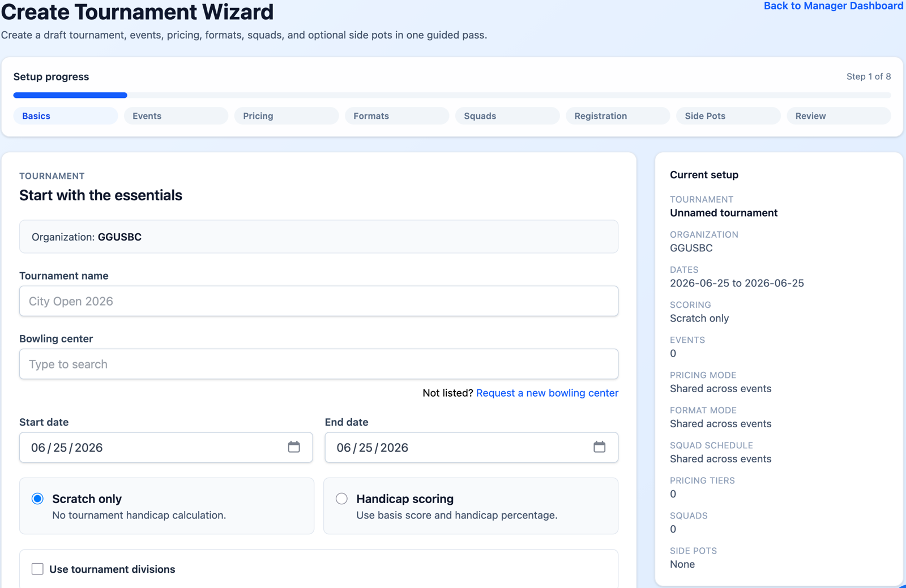
Task: Click No tournament handicap calculation text
Action: pyautogui.click(x=139, y=515)
